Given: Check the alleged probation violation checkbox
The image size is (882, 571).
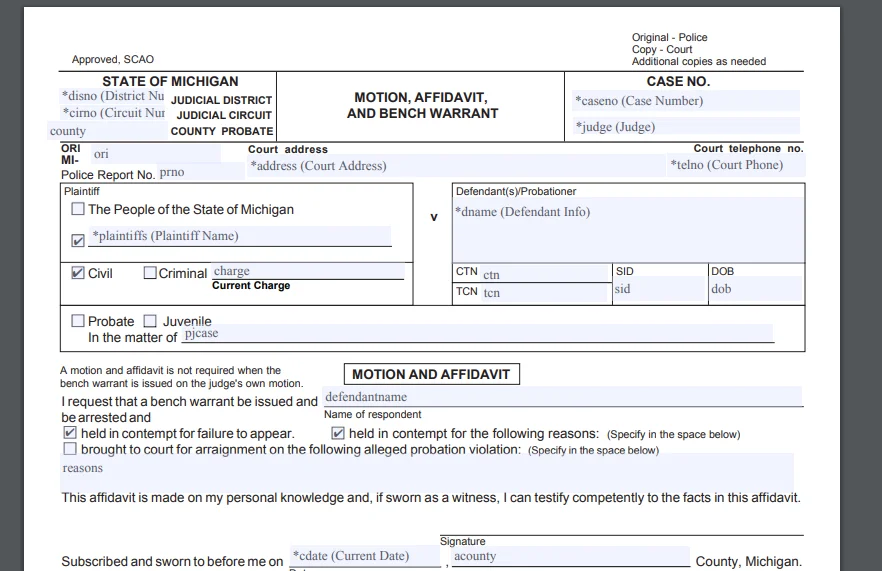Looking at the screenshot, I should 69,448.
